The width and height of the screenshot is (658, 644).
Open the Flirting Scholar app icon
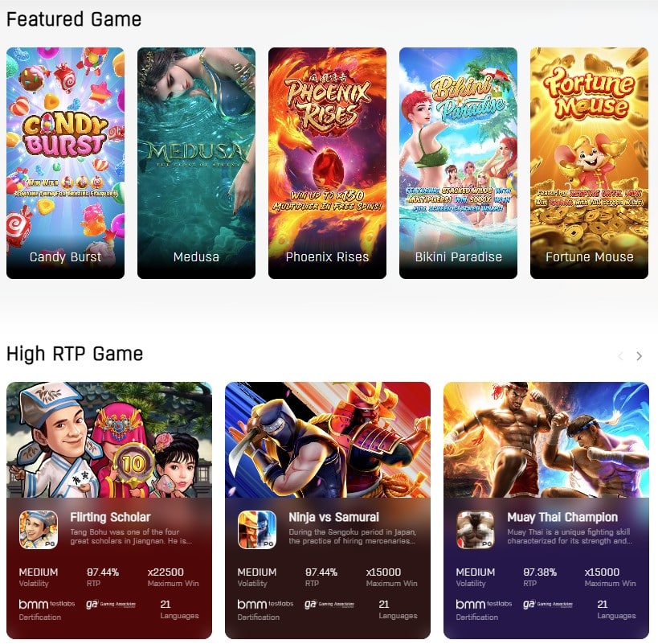[39, 530]
